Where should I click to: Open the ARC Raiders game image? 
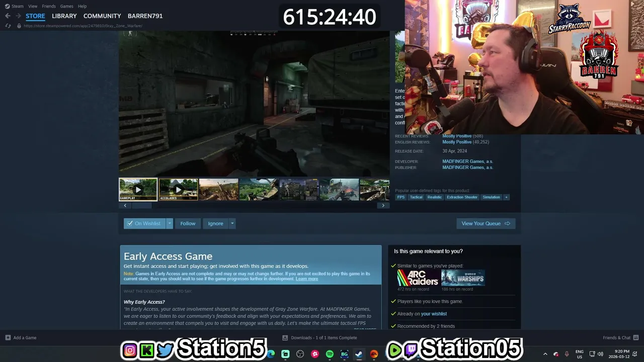pos(418,278)
